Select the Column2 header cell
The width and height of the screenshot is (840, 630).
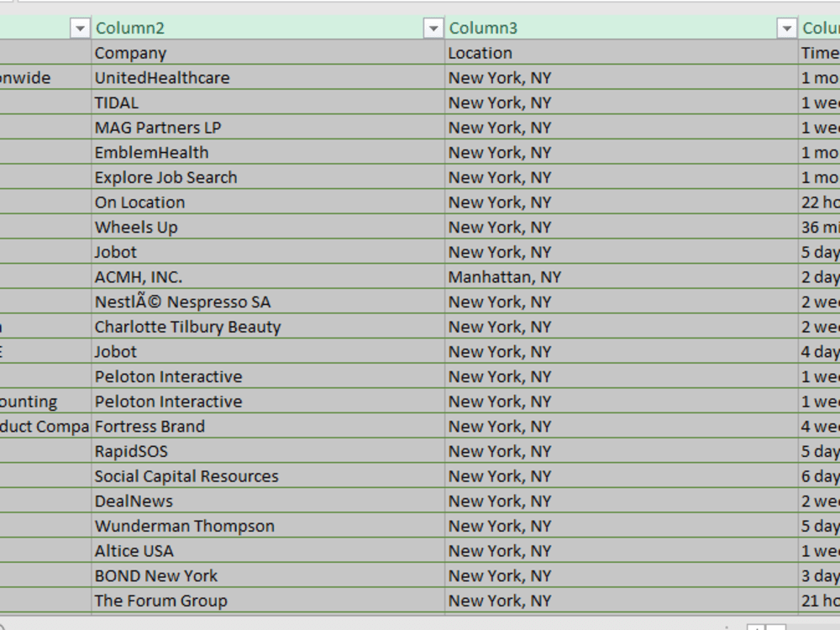(x=268, y=28)
